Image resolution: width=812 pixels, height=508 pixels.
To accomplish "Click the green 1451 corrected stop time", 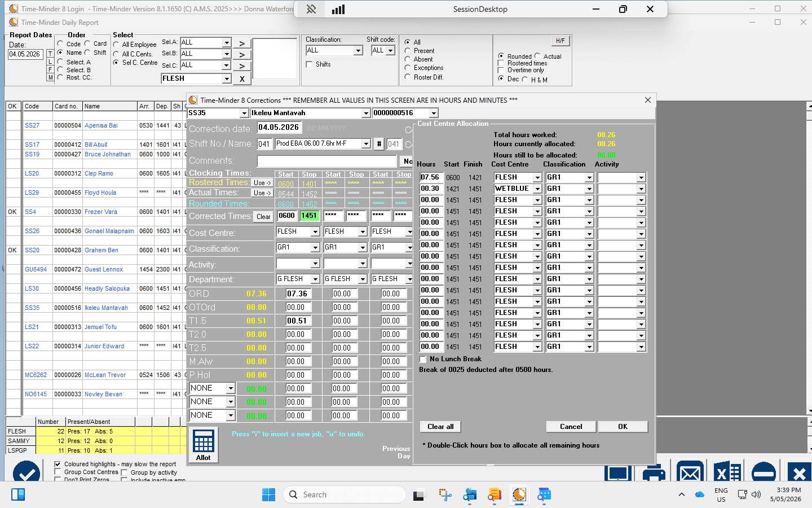I will pyautogui.click(x=310, y=216).
